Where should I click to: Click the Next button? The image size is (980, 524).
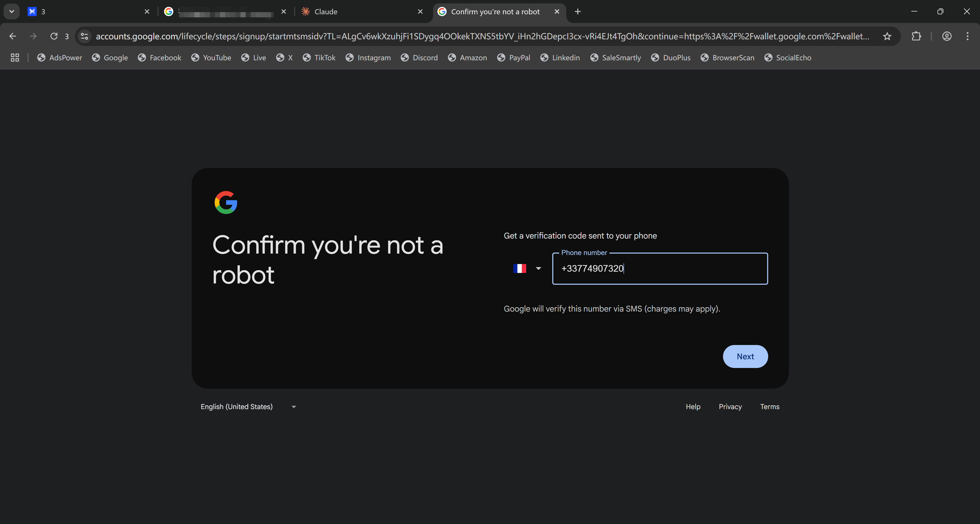click(745, 356)
